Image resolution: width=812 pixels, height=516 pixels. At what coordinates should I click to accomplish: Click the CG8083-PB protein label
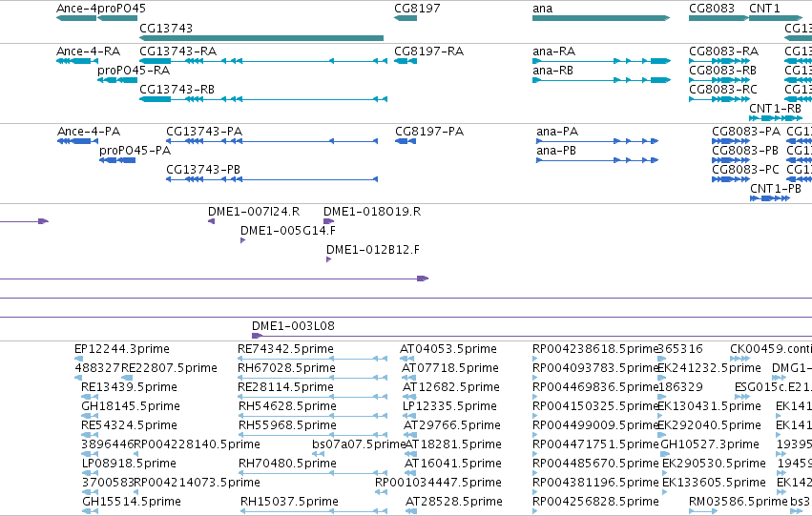(x=745, y=151)
